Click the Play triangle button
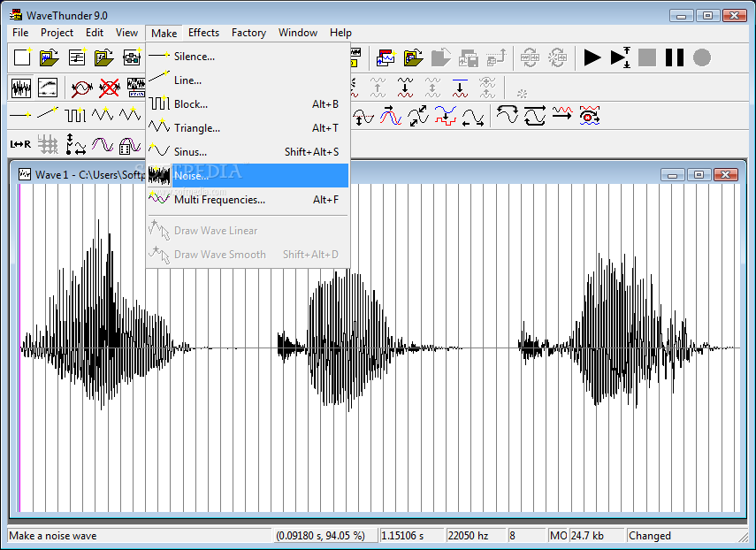The width and height of the screenshot is (756, 550). [592, 57]
